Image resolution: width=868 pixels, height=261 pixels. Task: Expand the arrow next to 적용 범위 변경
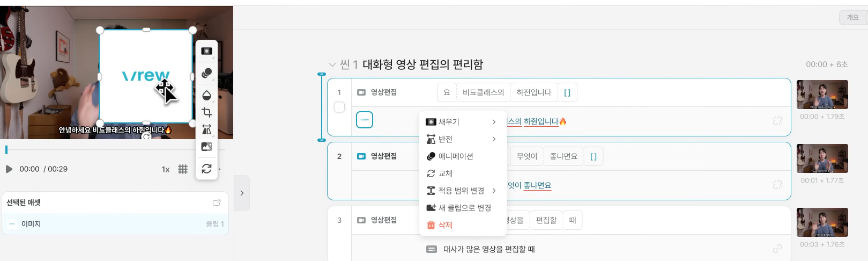pyautogui.click(x=494, y=191)
